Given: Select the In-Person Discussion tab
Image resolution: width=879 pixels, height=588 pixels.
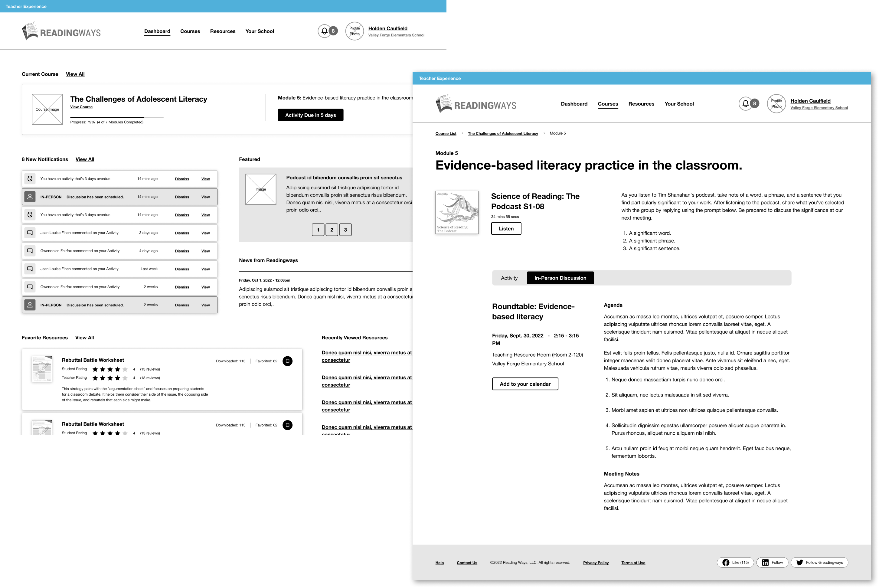Looking at the screenshot, I should click(560, 278).
